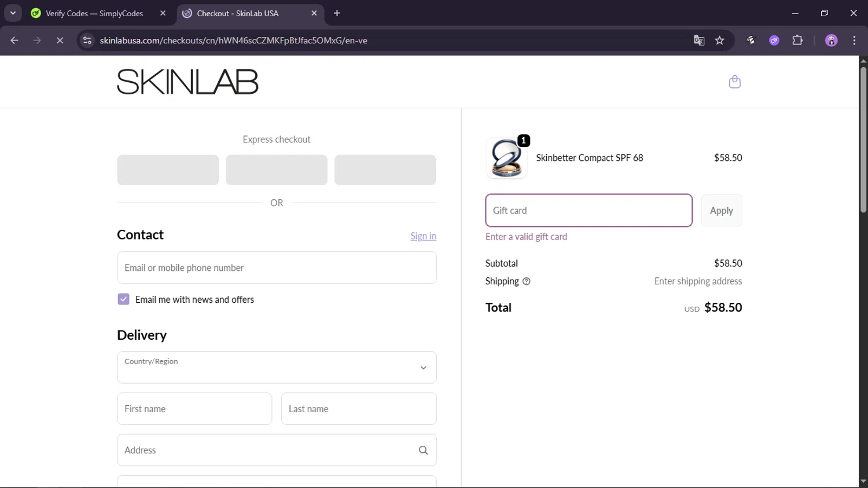Go back with the browser back arrow
Image resolution: width=868 pixels, height=488 pixels.
tap(14, 41)
